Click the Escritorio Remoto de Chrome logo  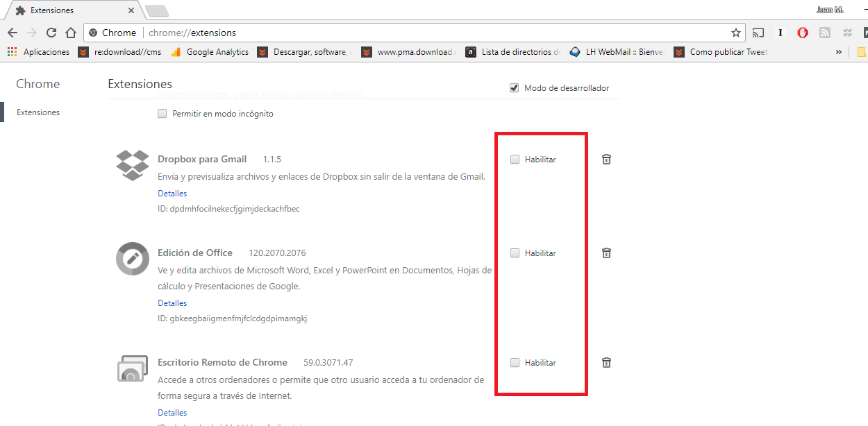pos(132,368)
